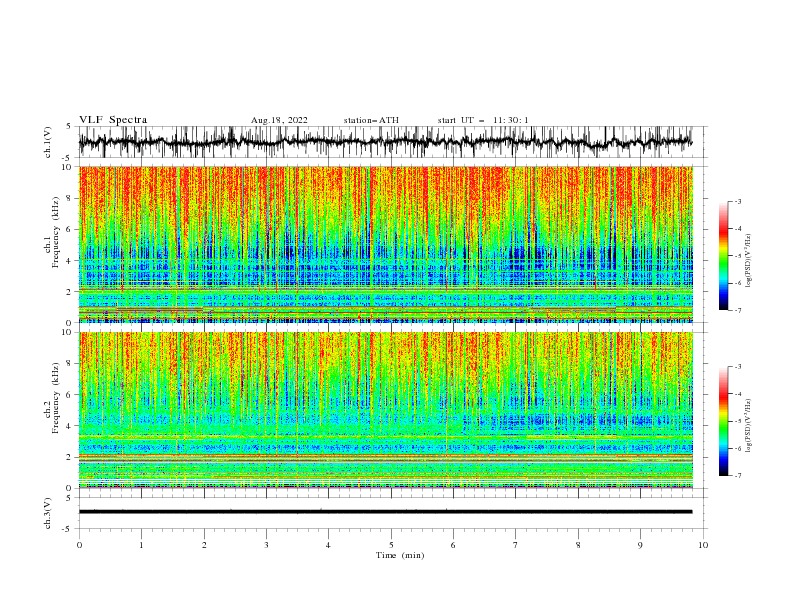
Task: Click time axis tick label "0"
Action: pyautogui.click(x=79, y=545)
